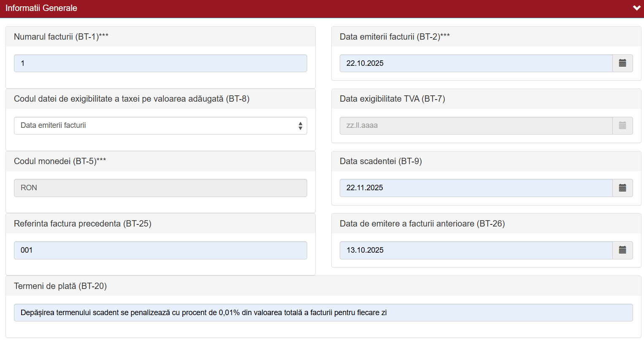Click the Data scadentei (BT-9) label
Image resolution: width=644 pixels, height=340 pixels.
[381, 161]
